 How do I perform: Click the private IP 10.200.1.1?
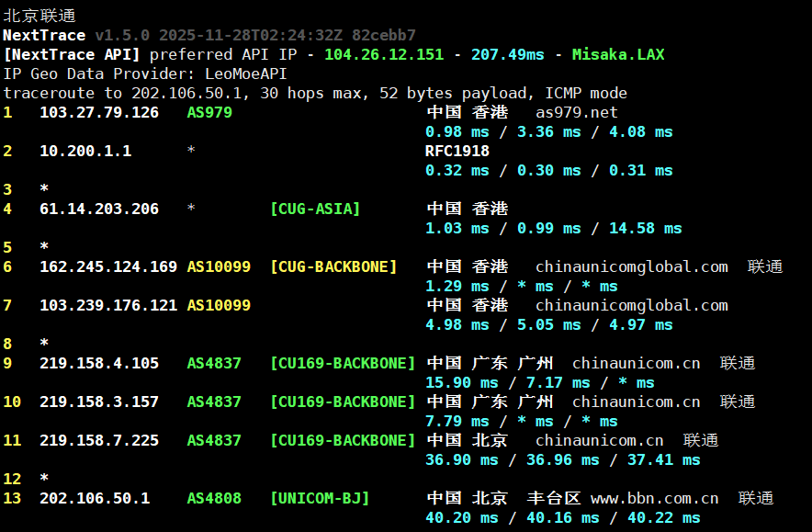tap(85, 151)
